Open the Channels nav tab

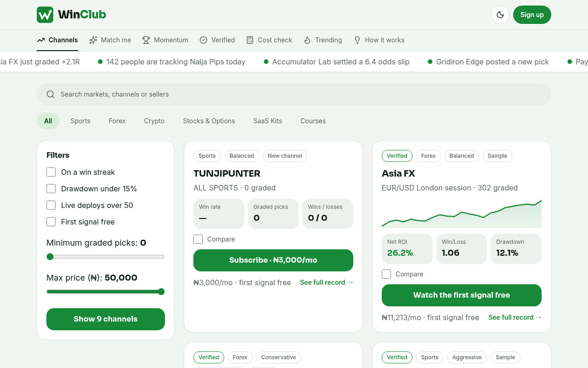pyautogui.click(x=57, y=40)
